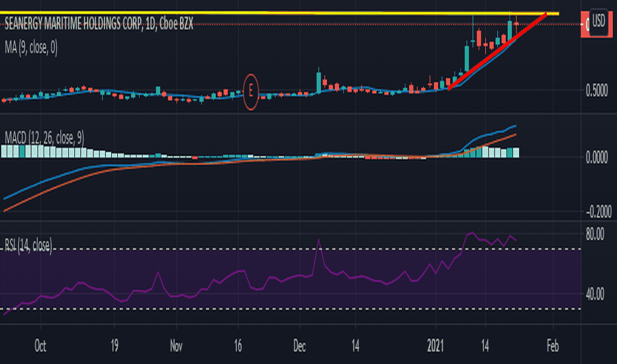Click the 0.0000 MACD axis label
Viewport: 617px width, 364px height.
click(x=596, y=158)
